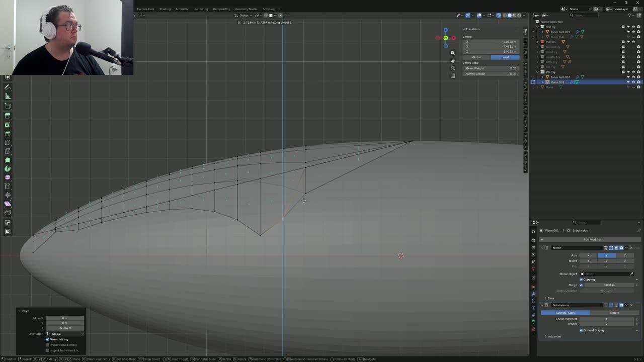Click the Add Modifier button
This screenshot has height=362, width=644.
(x=592, y=239)
